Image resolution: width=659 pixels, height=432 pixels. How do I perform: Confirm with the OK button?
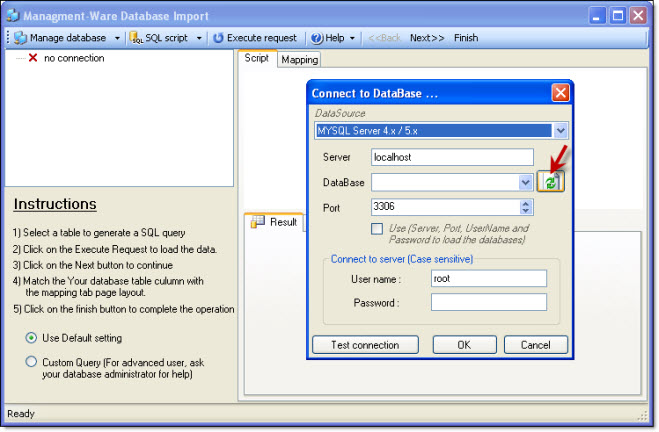pos(464,345)
